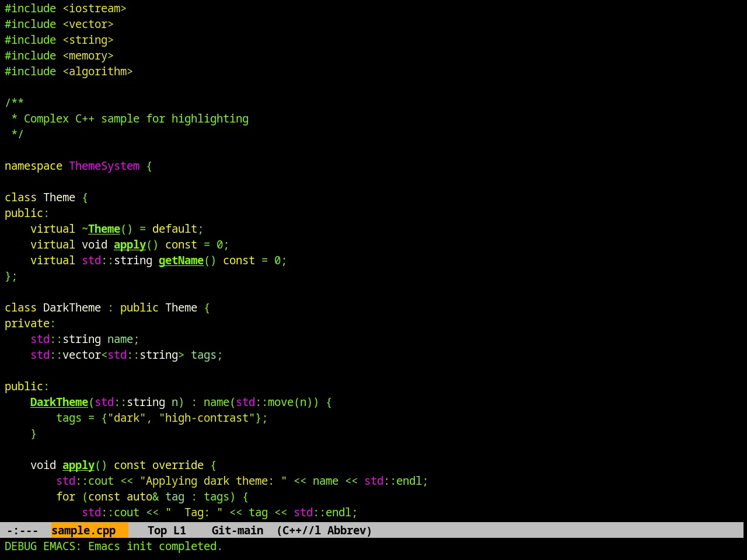Click the (C++//l Abbrev) mode indicator

coord(324,530)
